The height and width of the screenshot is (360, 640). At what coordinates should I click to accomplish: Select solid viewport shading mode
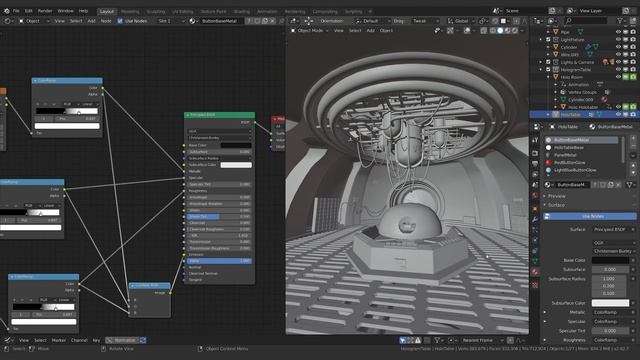(500, 31)
